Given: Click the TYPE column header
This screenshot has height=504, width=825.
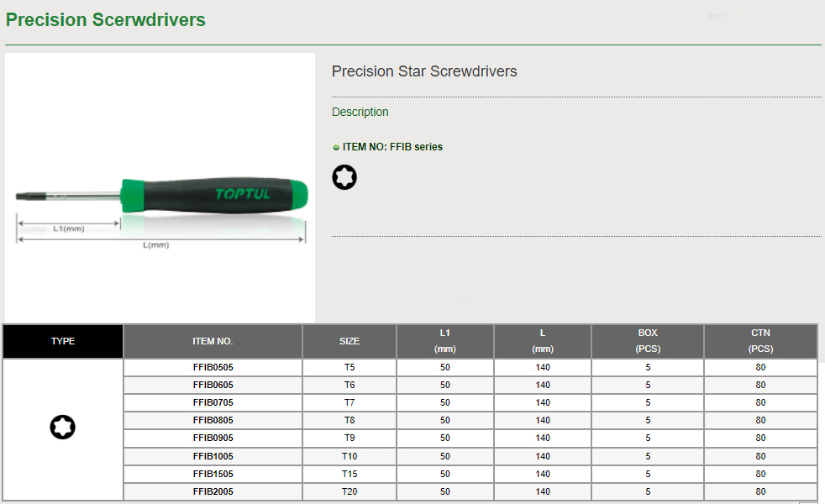Looking at the screenshot, I should coord(63,341).
